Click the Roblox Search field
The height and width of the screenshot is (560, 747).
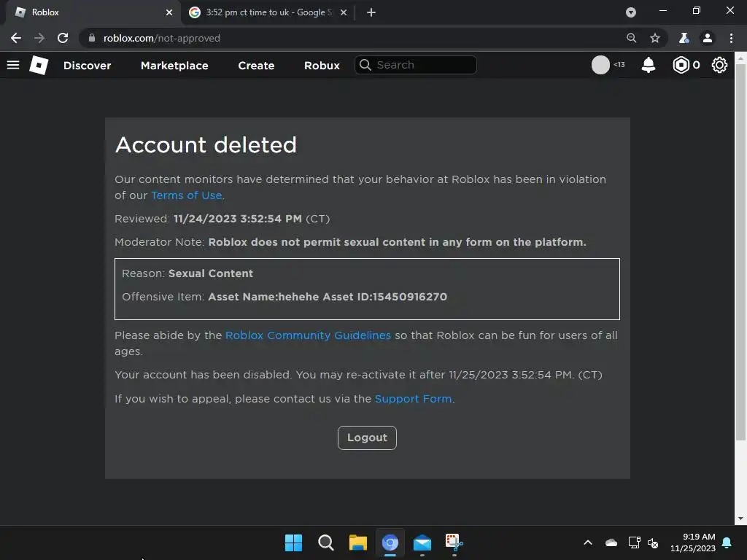tap(415, 65)
